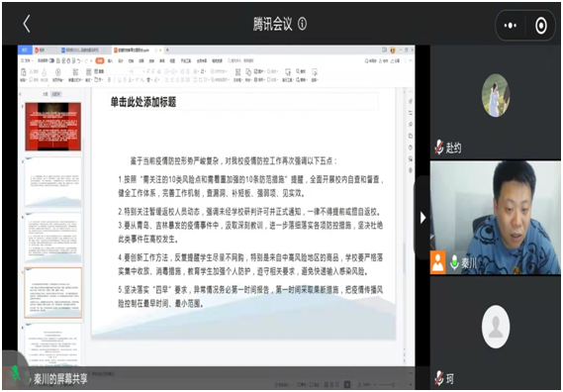Expand the new slide dropdown arrow
The width and height of the screenshot is (563, 392).
(x=81, y=80)
